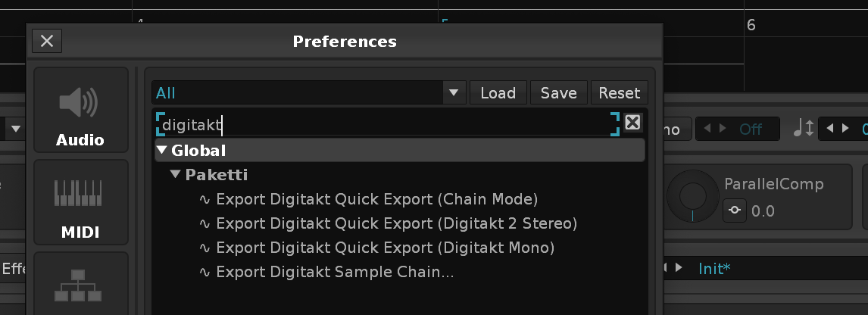Click the note transpose icon
This screenshot has width=868, height=315.
(x=803, y=129)
